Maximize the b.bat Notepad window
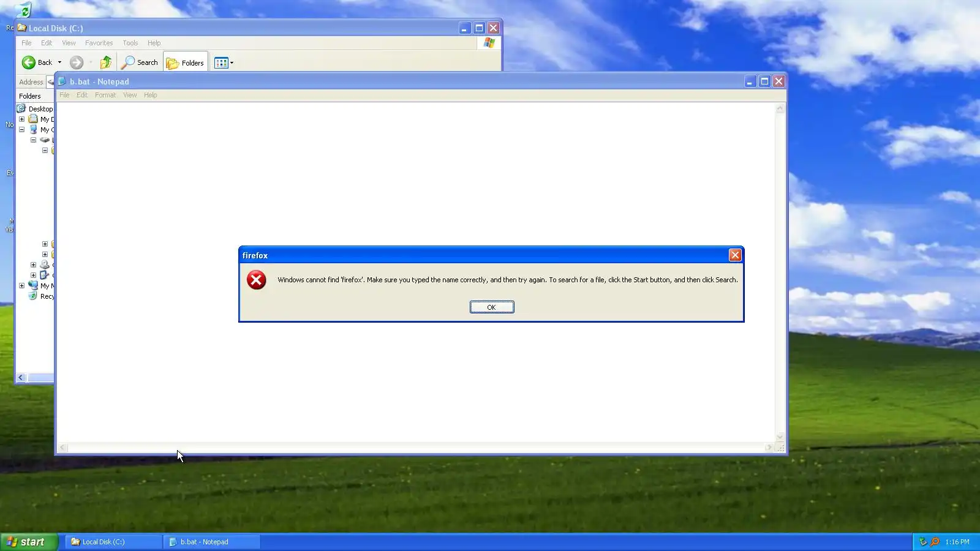Screen dimensions: 980x551 coord(764,81)
